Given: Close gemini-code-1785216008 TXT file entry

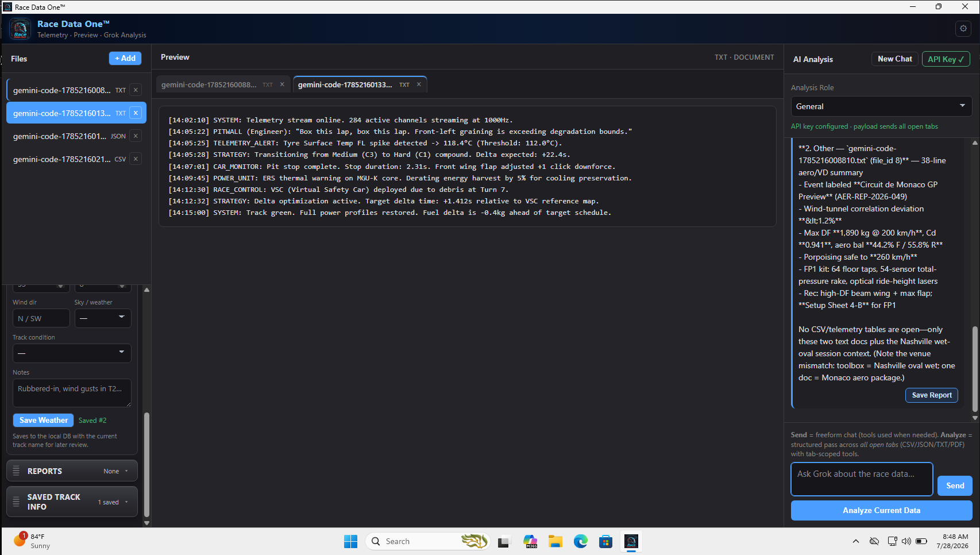Looking at the screenshot, I should [x=136, y=90].
